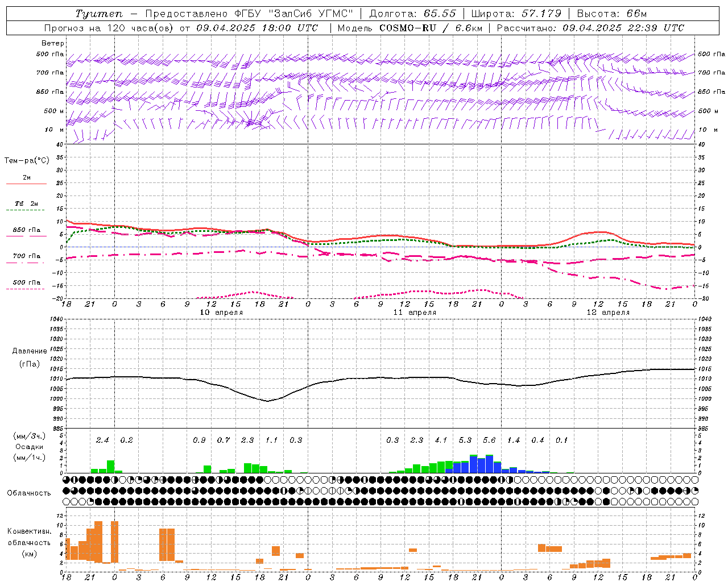This screenshot has width=728, height=582.
Task: Click the '12 апреля' date label
Action: 608,313
